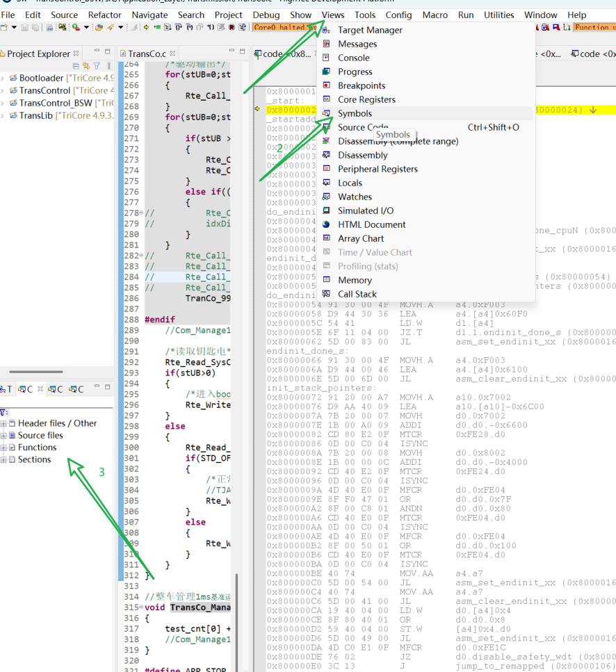This screenshot has width=616, height=672.
Task: Toggle the code fold at line 278
Action: pos(141,213)
